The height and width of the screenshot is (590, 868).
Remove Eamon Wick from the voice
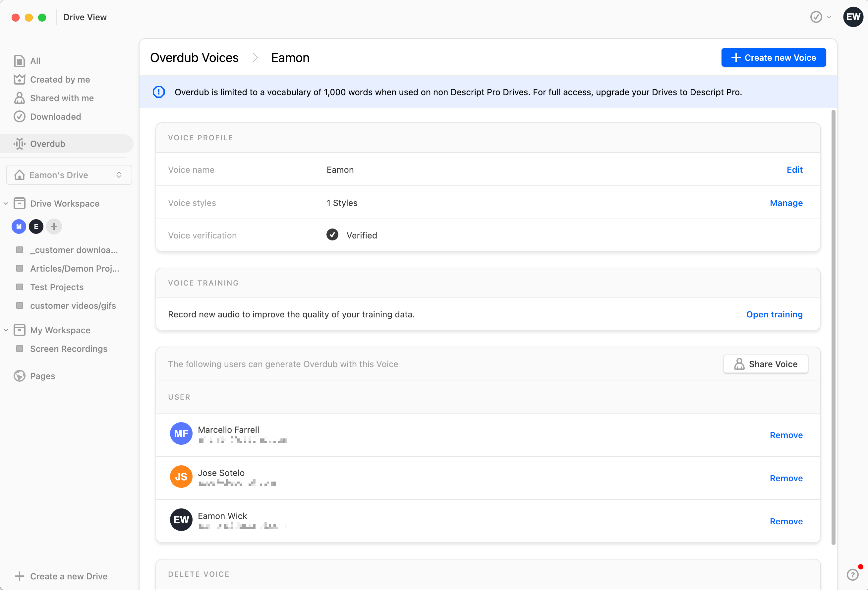(786, 521)
